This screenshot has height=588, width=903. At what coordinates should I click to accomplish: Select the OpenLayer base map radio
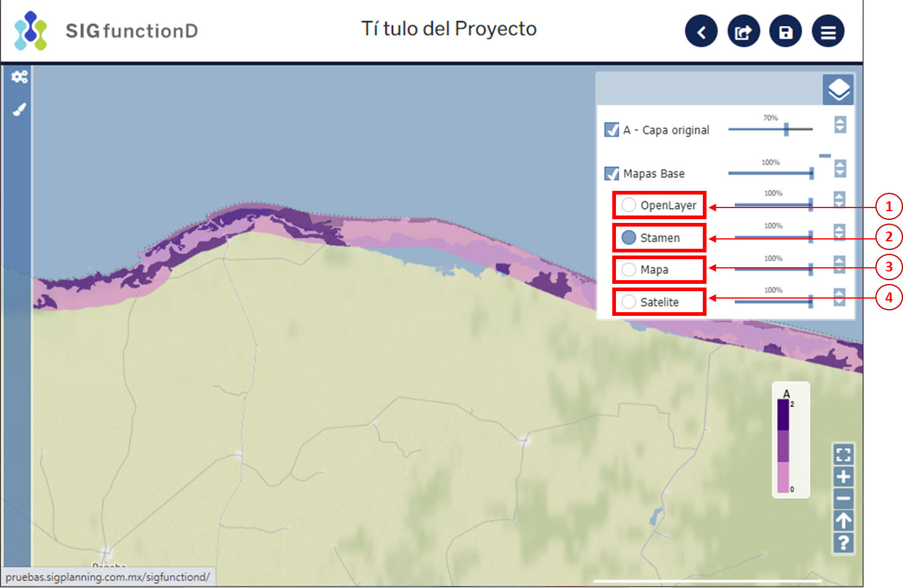pos(628,205)
